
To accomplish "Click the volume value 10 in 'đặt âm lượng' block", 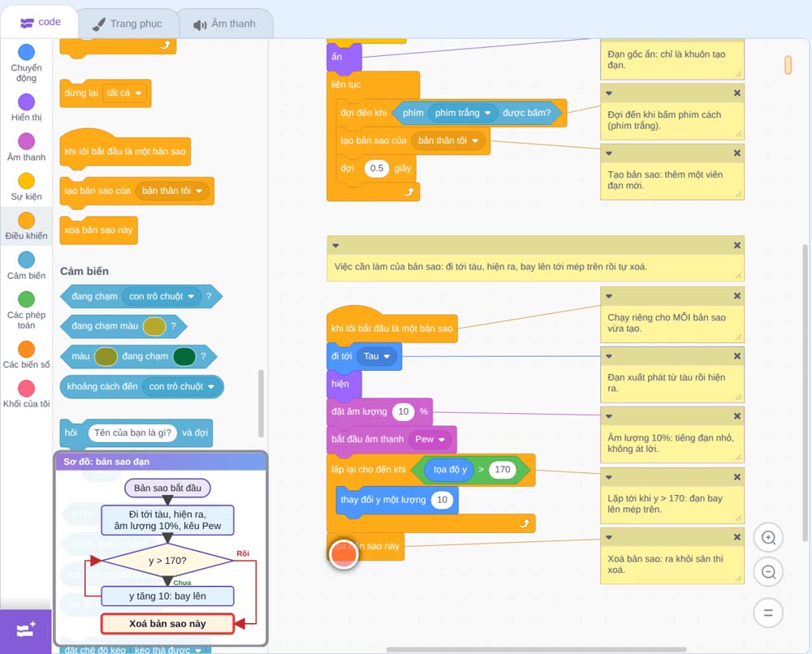I will (x=404, y=411).
